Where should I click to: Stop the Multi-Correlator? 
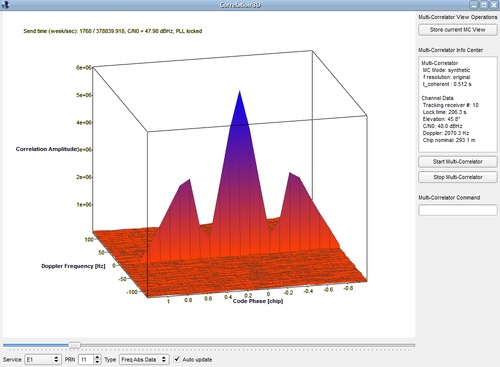pyautogui.click(x=458, y=177)
